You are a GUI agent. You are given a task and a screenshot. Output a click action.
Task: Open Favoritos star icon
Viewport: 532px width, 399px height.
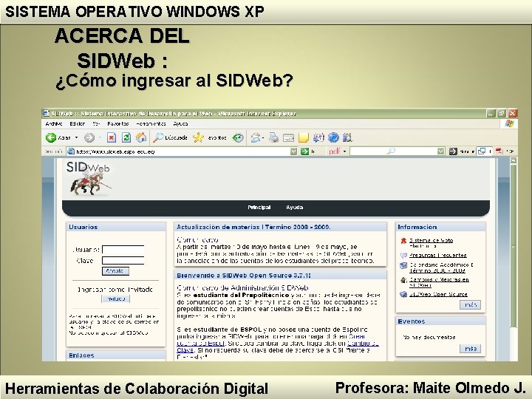click(198, 137)
